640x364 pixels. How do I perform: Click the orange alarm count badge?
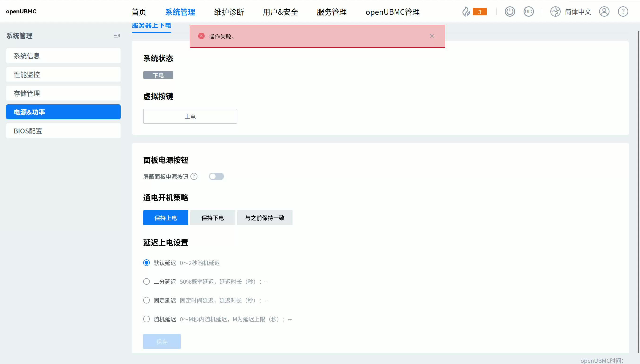480,12
